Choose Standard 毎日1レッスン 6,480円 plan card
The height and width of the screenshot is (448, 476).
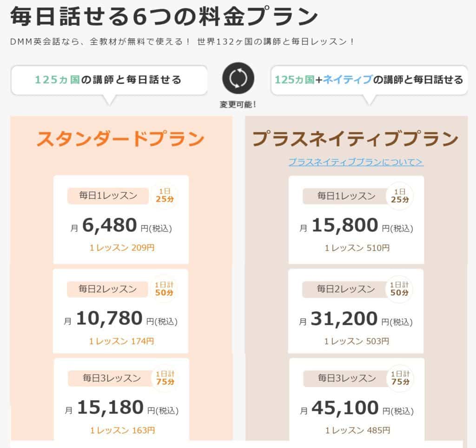coord(121,220)
